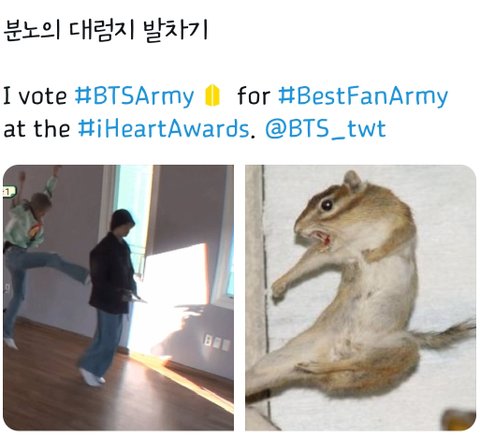Follow the #iHeartAwards hashtag link
Screen dimensions: 480x437
click(x=164, y=129)
